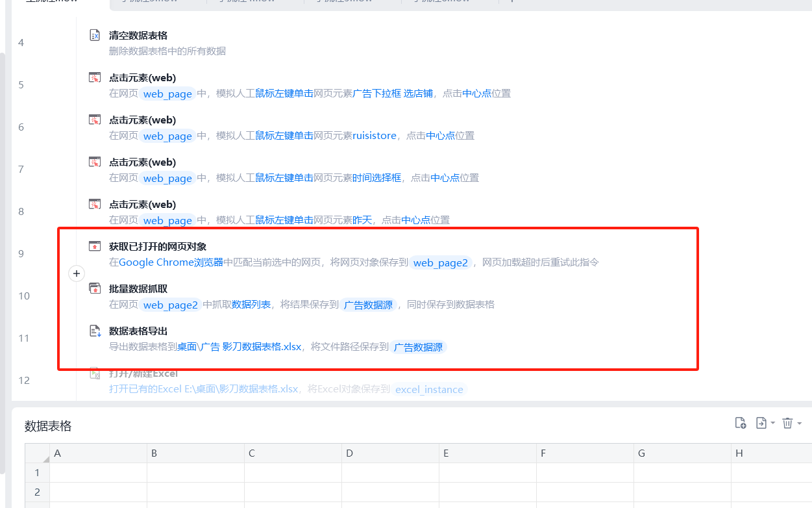This screenshot has width=812, height=508.
Task: Expand the trash icon dropdown arrow
Action: (x=799, y=424)
